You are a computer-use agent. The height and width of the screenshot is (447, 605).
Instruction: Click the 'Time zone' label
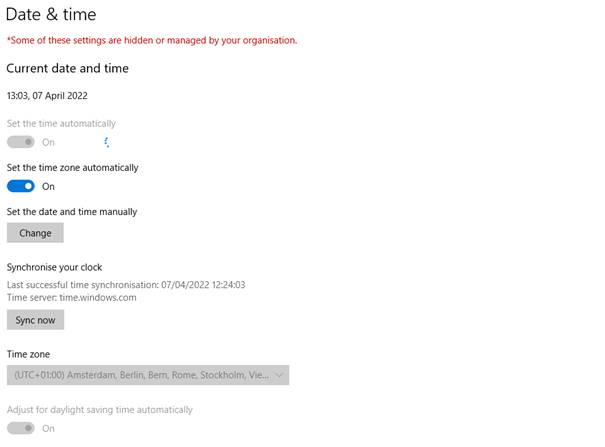point(28,354)
